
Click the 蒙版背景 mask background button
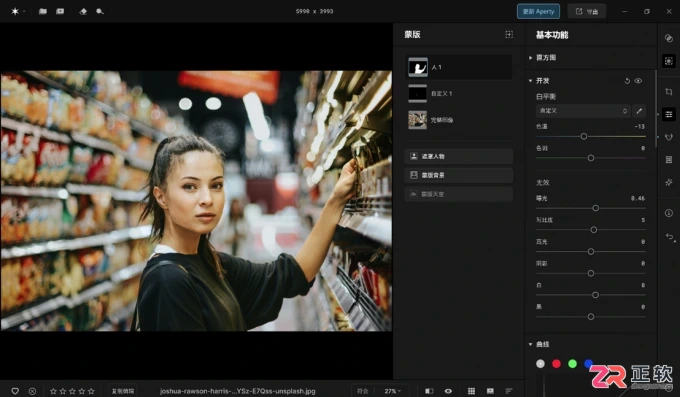[459, 175]
